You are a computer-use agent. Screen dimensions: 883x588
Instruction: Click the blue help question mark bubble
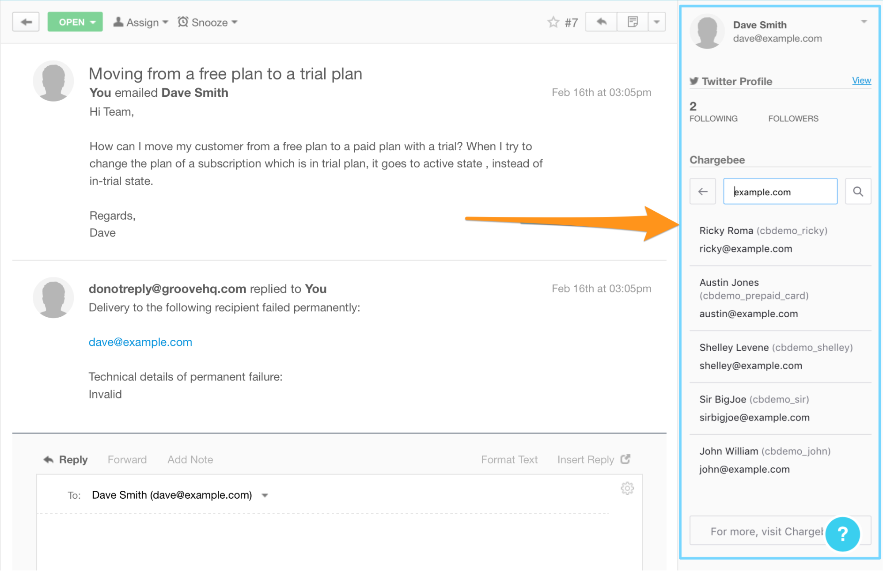[842, 534]
